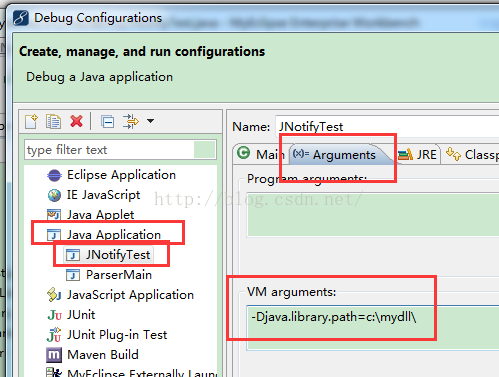This screenshot has width=499, height=377.
Task: Click the New launch configuration icon
Action: (x=32, y=121)
